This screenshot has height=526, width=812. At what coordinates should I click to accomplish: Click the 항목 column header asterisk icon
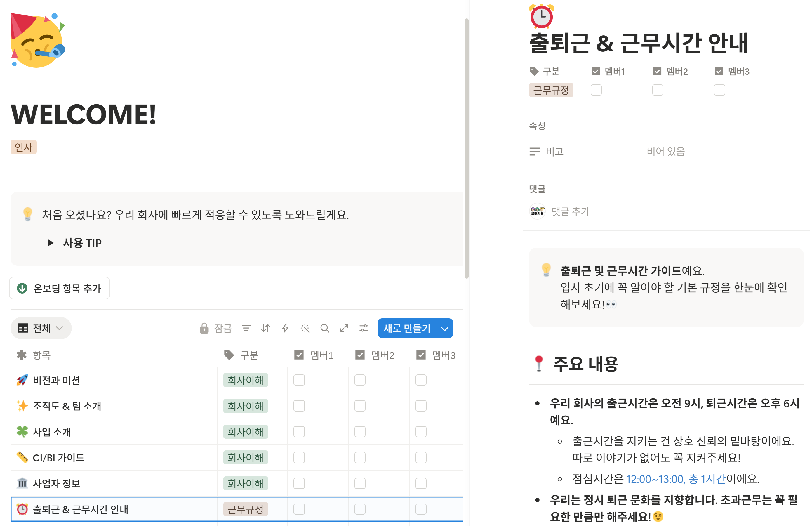pyautogui.click(x=22, y=355)
